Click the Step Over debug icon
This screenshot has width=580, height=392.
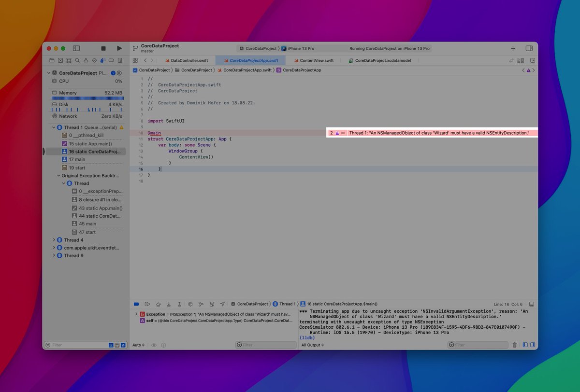point(158,304)
